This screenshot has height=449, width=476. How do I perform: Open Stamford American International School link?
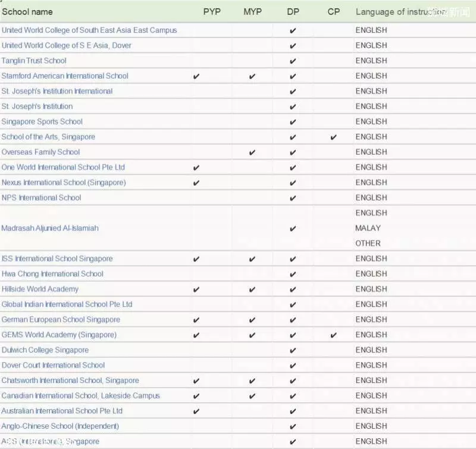pos(65,76)
